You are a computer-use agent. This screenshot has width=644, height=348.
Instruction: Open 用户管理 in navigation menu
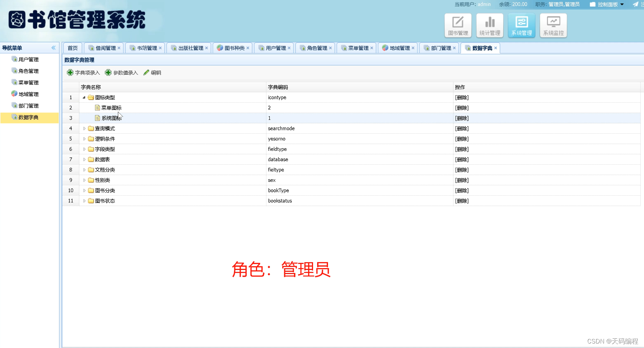coord(28,59)
